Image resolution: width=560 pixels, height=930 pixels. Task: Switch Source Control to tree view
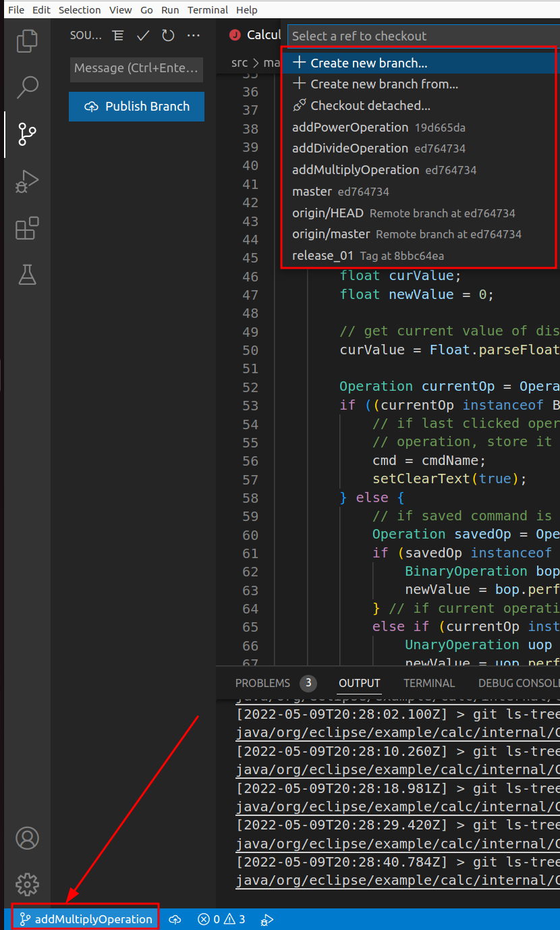(118, 36)
